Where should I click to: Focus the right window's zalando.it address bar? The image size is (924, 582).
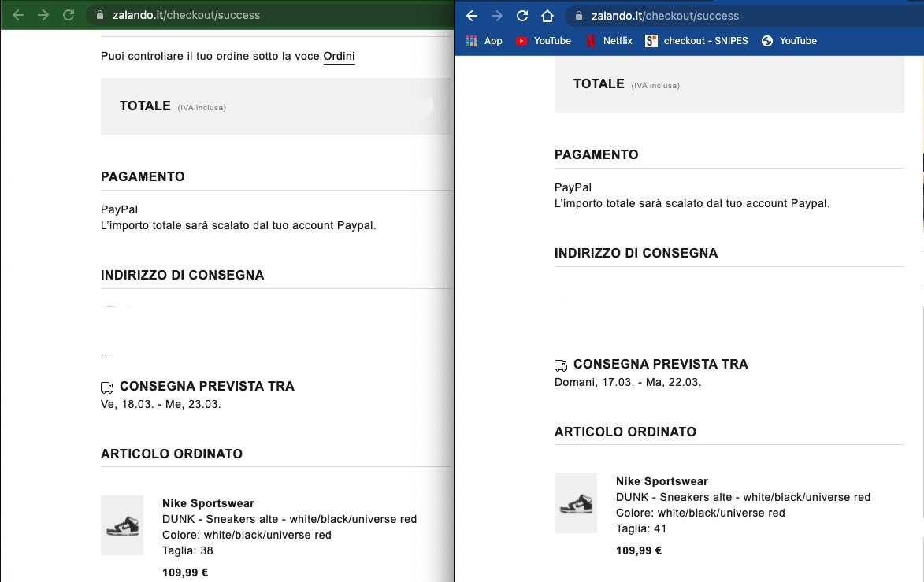click(x=743, y=16)
